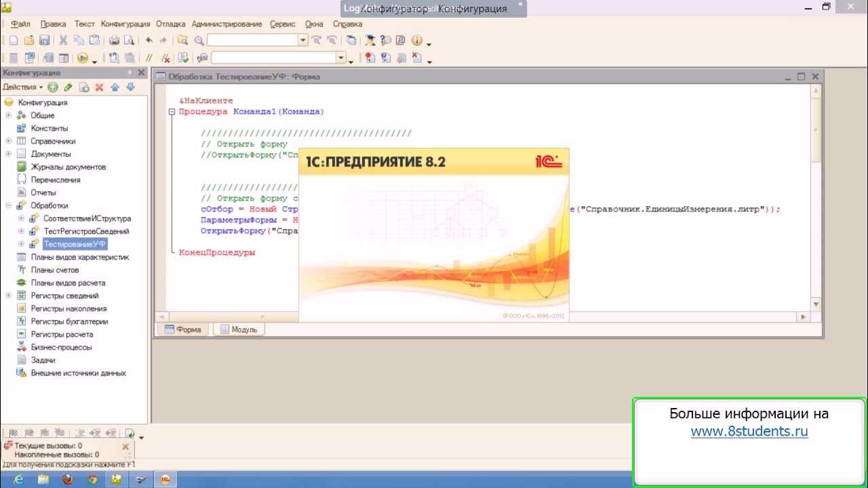This screenshot has height=488, width=868.
Task: Click the code editor's horizontal scrollbar
Action: coord(483,317)
